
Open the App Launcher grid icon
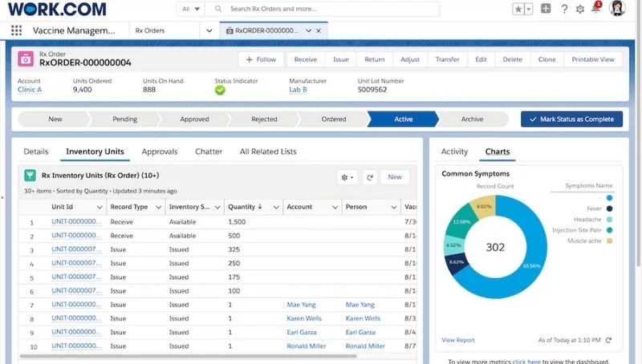click(x=17, y=30)
